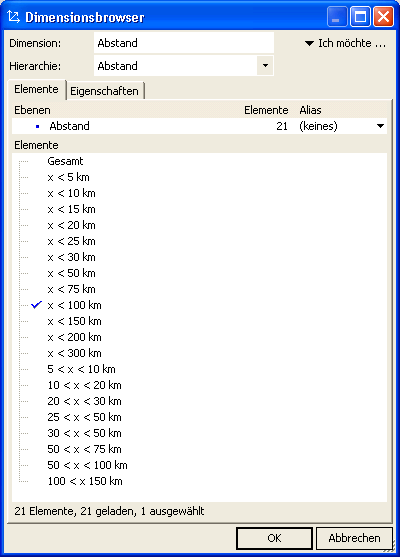Confirm with the OK button
Image resolution: width=400 pixels, height=557 pixels.
coord(274,538)
